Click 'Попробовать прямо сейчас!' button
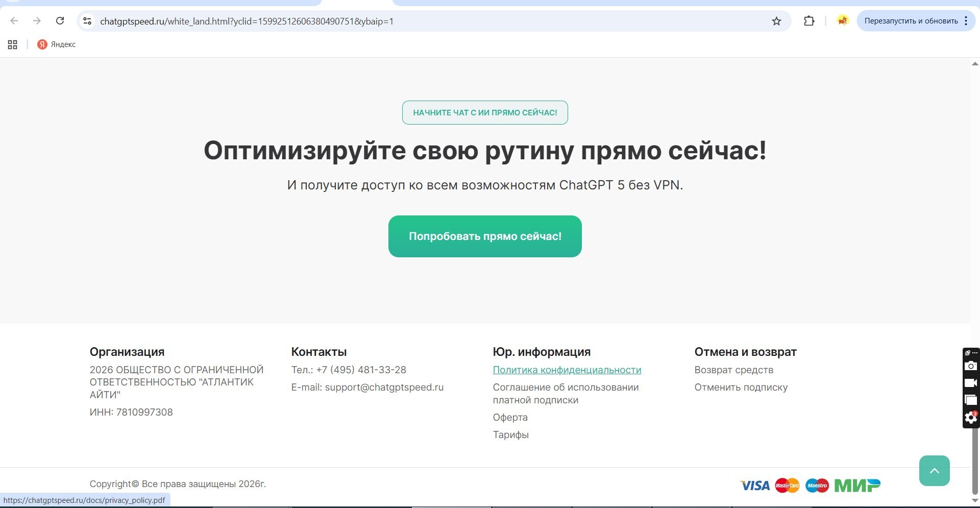This screenshot has height=508, width=980. click(x=485, y=236)
